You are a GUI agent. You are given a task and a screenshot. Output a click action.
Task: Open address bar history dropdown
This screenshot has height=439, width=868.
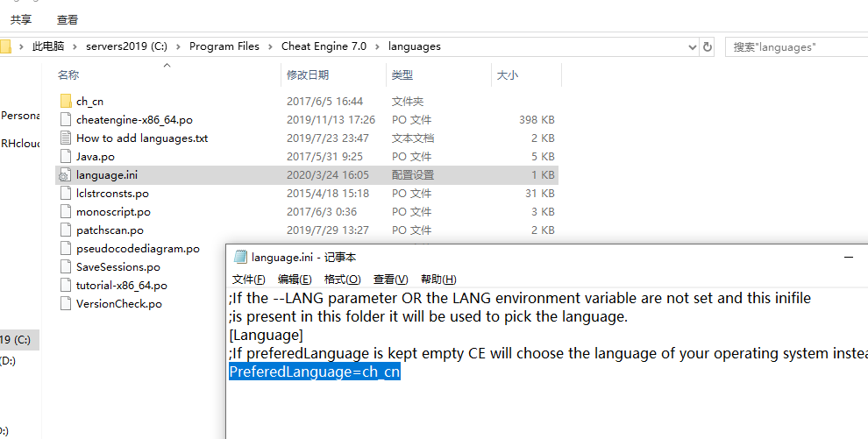(692, 47)
